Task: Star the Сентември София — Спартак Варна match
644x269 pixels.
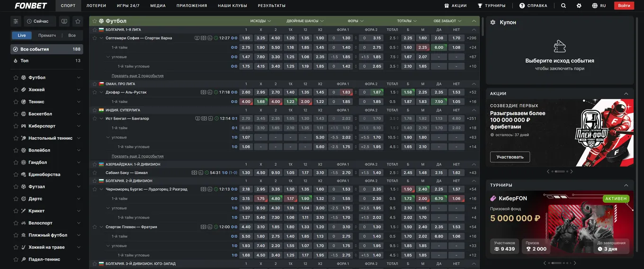Action: [x=95, y=38]
